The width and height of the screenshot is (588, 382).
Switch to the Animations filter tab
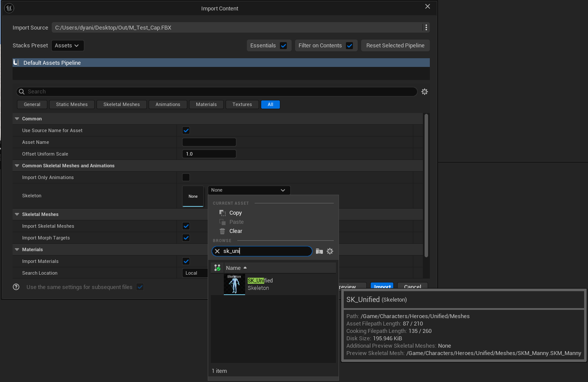click(168, 104)
